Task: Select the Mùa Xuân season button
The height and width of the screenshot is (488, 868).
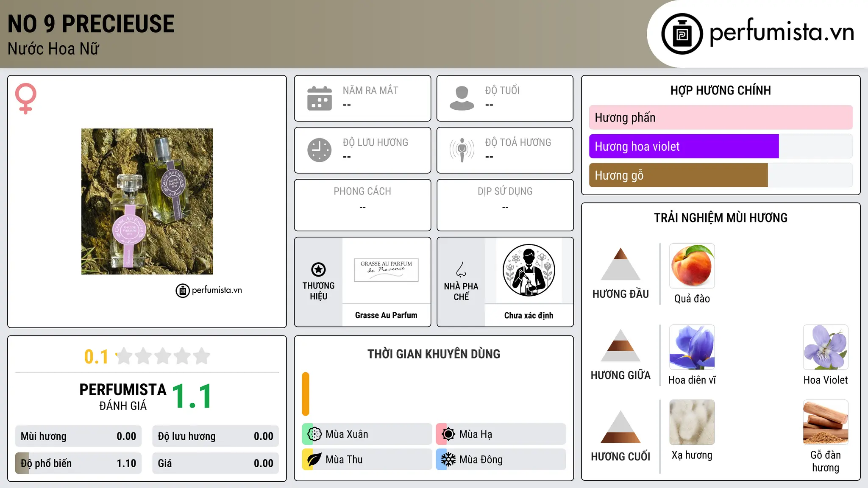Action: pos(367,434)
